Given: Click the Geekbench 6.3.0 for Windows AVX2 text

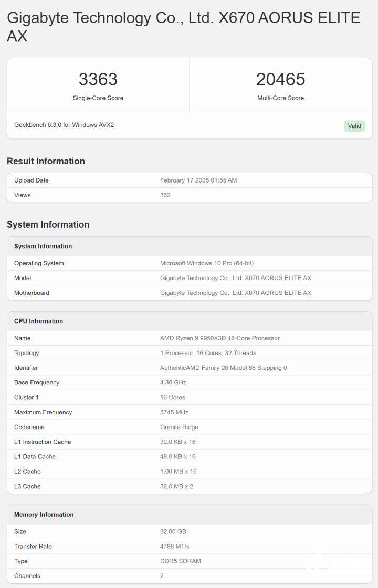Looking at the screenshot, I should (64, 125).
